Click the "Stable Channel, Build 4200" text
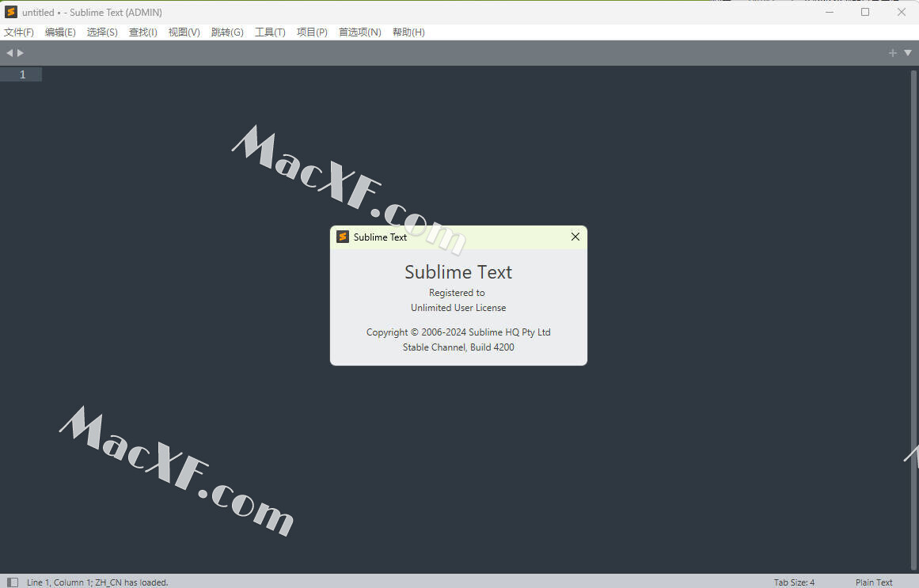 [458, 347]
